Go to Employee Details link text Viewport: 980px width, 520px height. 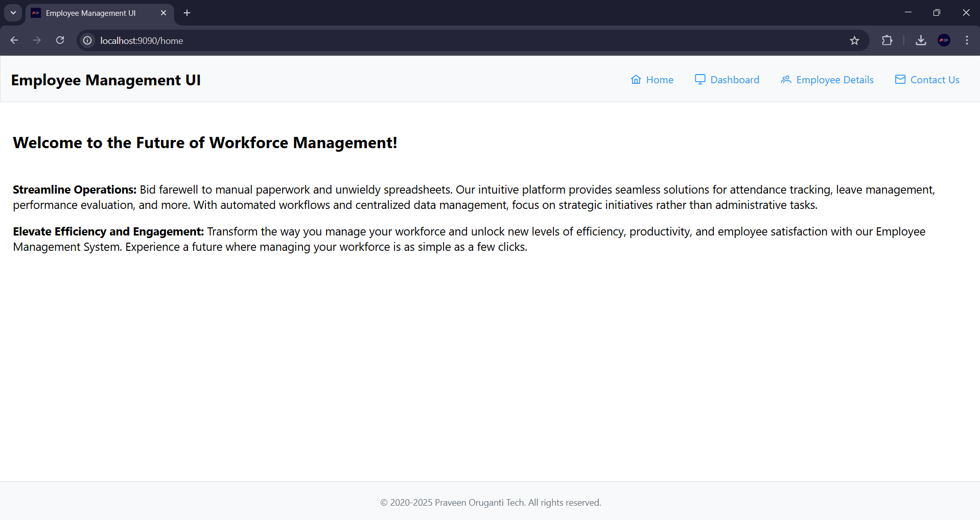(835, 80)
